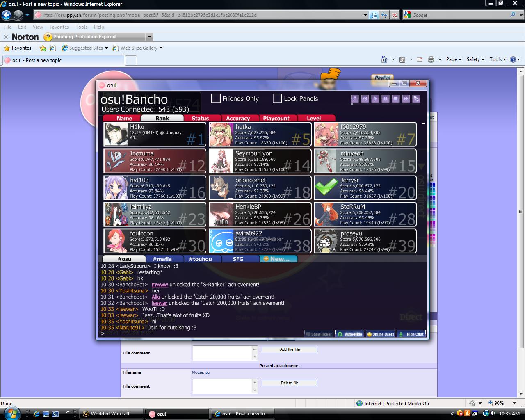The image size is (525, 420).
Task: Open the Online Users list
Action: [381, 334]
